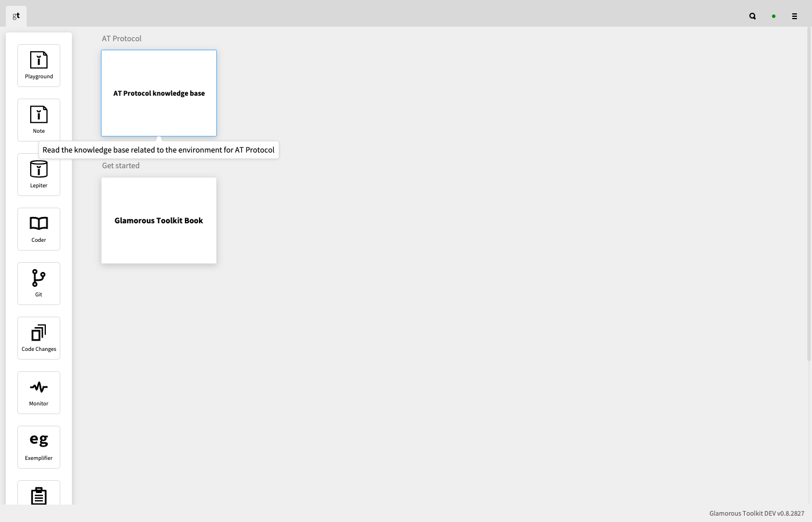812x522 pixels.
Task: Open the hamburger menu at top right
Action: coord(795,16)
